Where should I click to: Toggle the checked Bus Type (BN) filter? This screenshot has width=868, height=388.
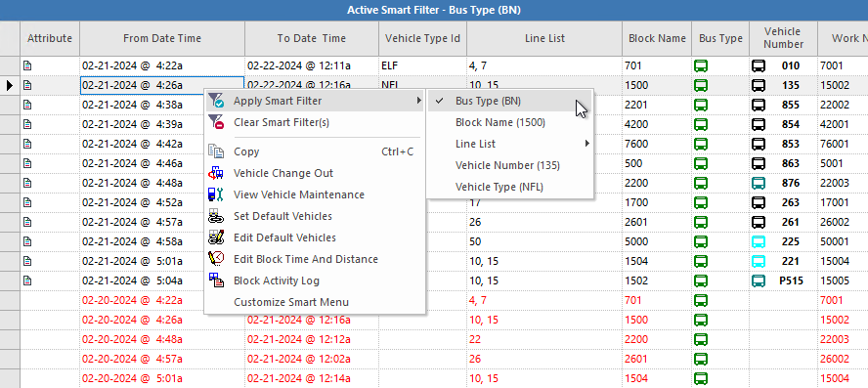click(510, 101)
